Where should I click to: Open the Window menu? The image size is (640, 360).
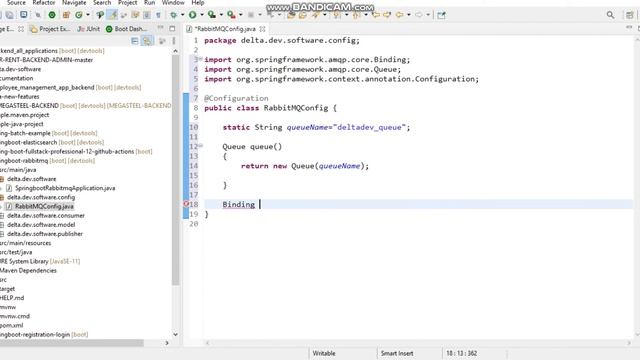[173, 3]
